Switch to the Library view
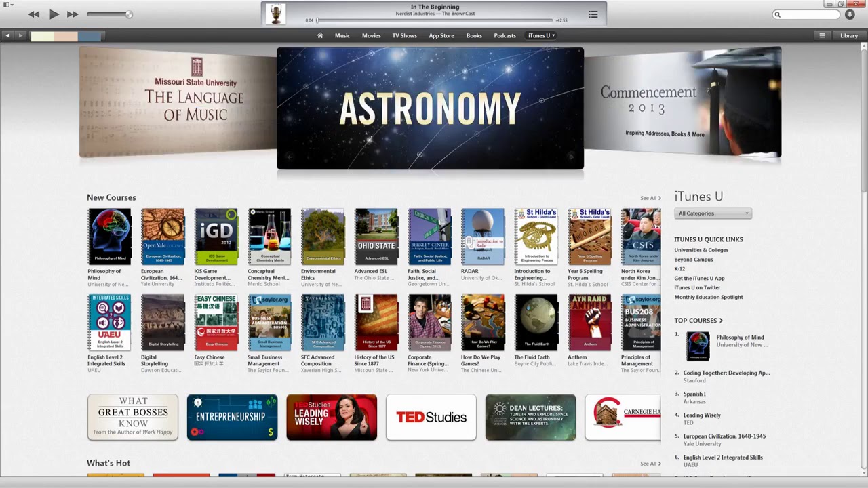This screenshot has height=488, width=868. (849, 35)
